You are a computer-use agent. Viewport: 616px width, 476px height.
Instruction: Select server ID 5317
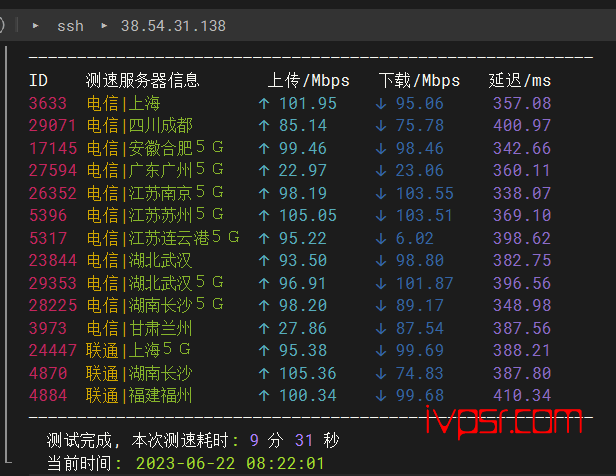point(48,238)
